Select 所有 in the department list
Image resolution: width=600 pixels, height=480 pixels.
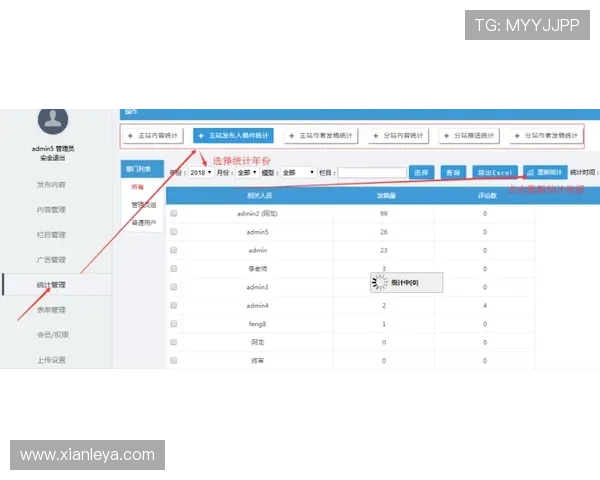tap(138, 187)
